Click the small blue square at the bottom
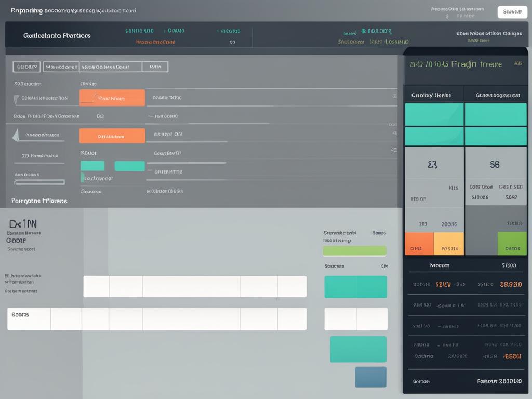The height and width of the screenshot is (399, 532). [370, 377]
